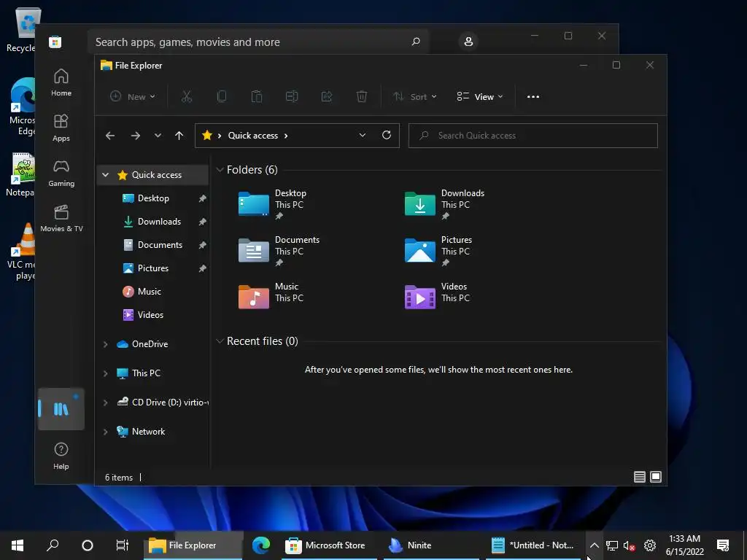Image resolution: width=747 pixels, height=560 pixels.
Task: Open Pictures folder tile in Folders section
Action: point(439,251)
